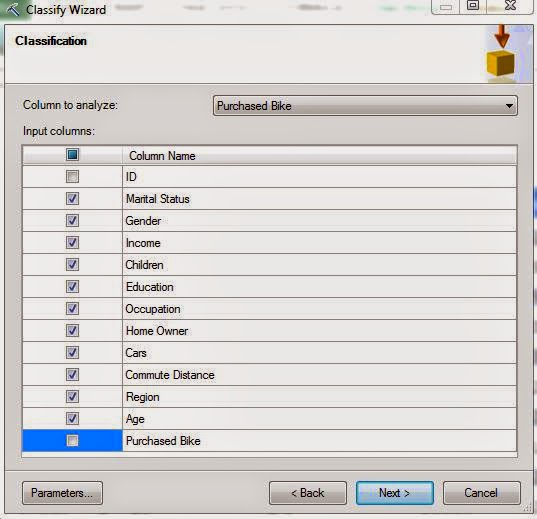
Task: Uncheck the Region checkbox
Action: [72, 396]
